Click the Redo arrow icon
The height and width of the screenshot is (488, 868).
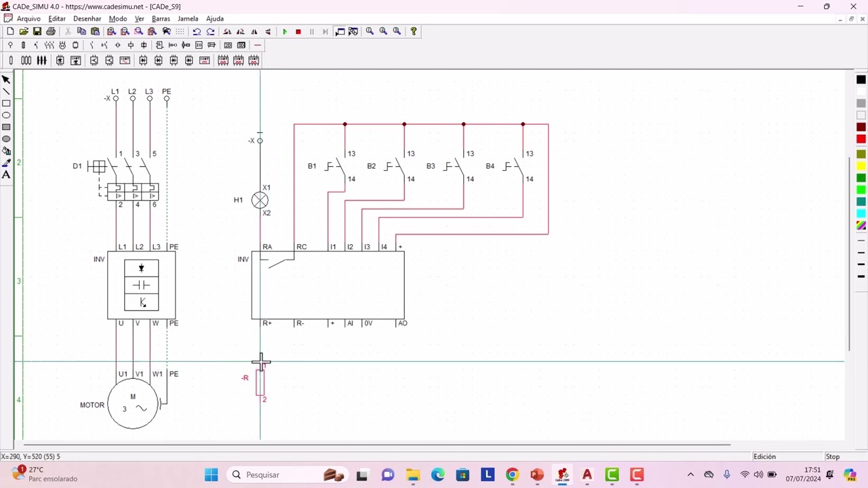210,31
